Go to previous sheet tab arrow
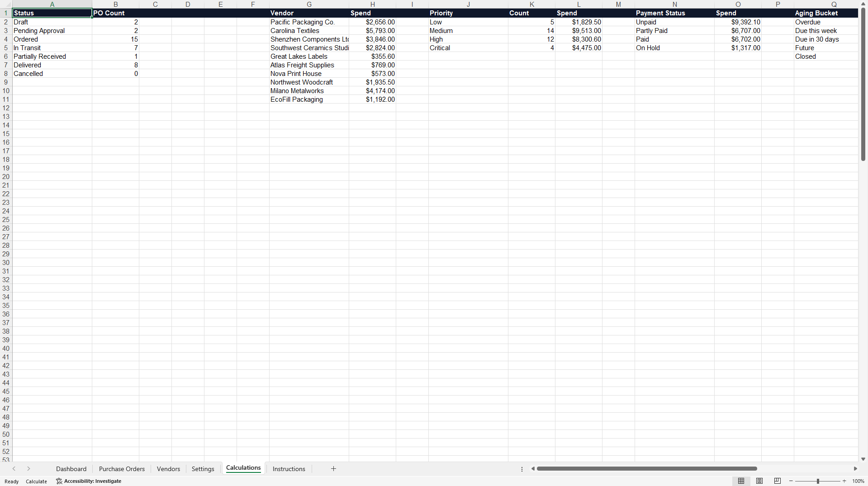 click(14, 469)
